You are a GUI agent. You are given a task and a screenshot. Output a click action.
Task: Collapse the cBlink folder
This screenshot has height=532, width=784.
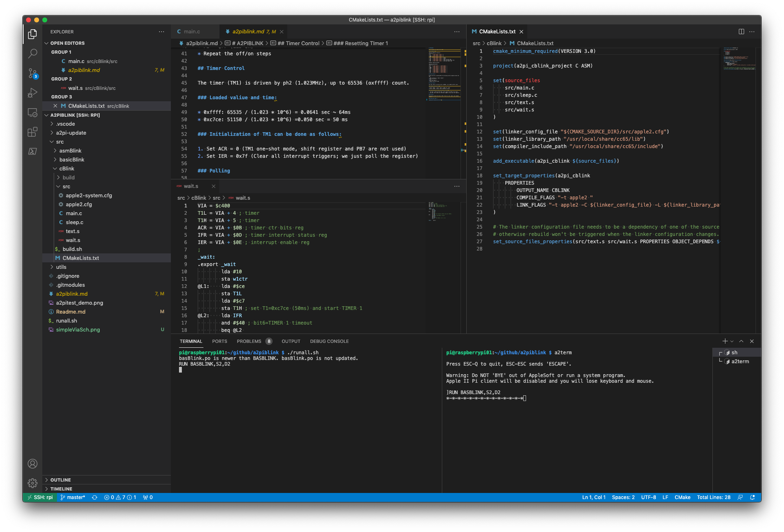click(66, 169)
